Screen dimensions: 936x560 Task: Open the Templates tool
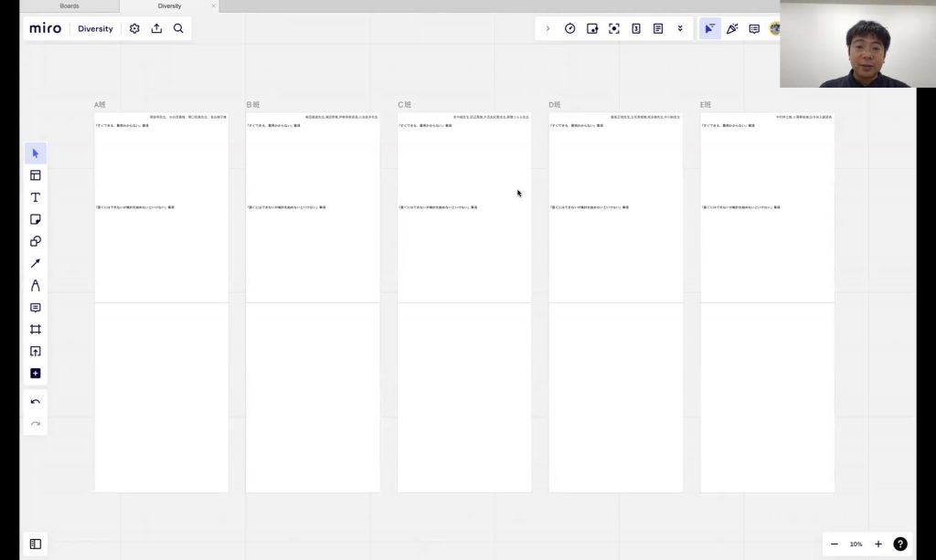(x=36, y=175)
